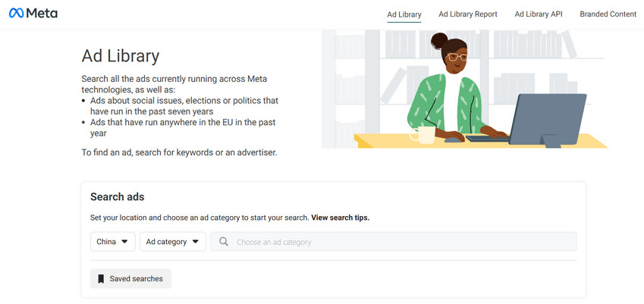
Task: Open the View search tips link
Action: [340, 218]
